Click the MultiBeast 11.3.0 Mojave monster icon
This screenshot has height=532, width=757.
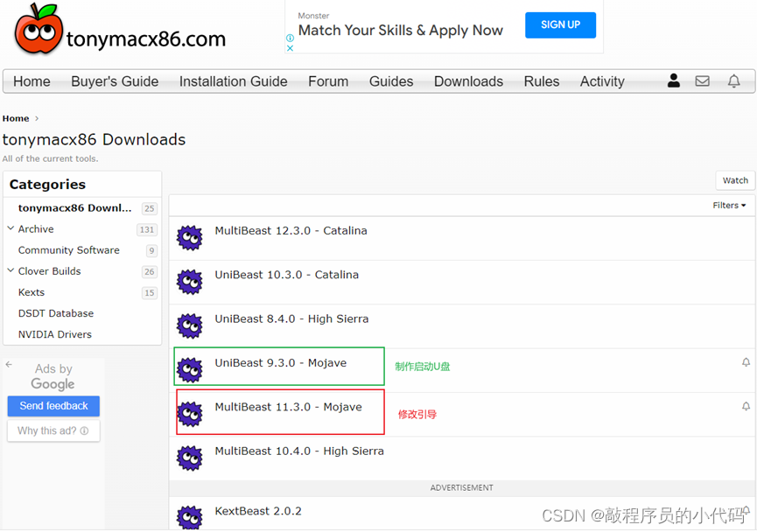pos(190,414)
